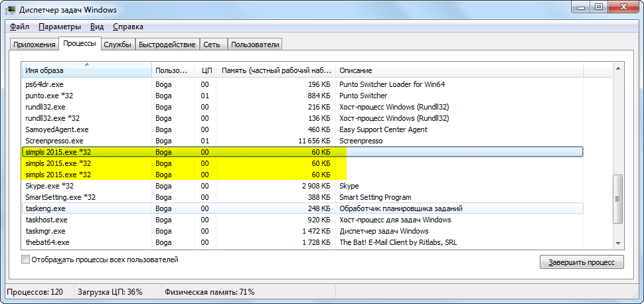
Task: Open the Вид menu
Action: [97, 27]
